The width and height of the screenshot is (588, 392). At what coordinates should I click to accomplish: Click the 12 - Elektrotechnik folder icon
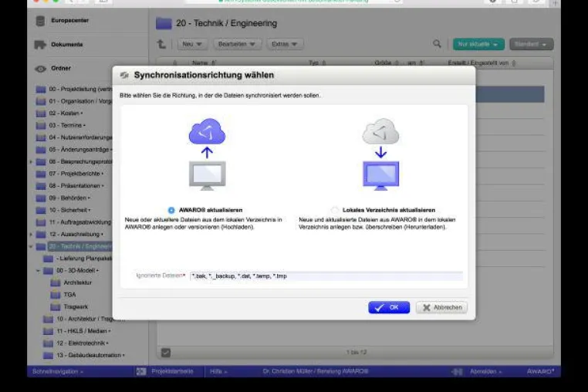click(48, 343)
